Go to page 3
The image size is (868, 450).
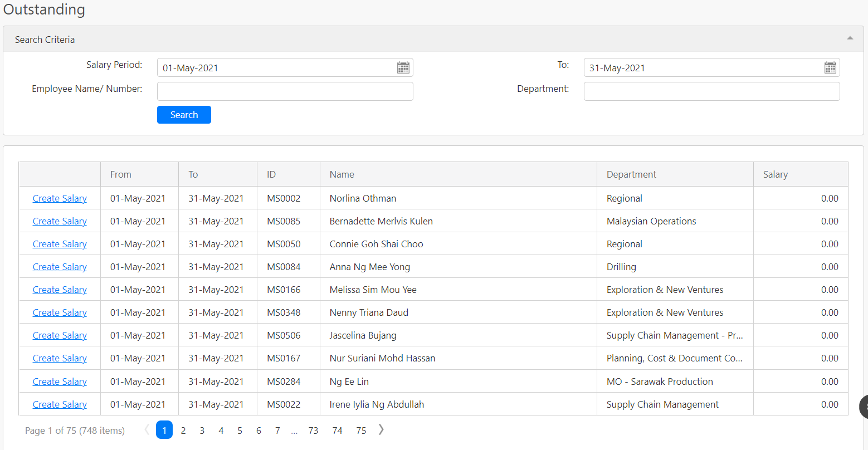(x=202, y=431)
